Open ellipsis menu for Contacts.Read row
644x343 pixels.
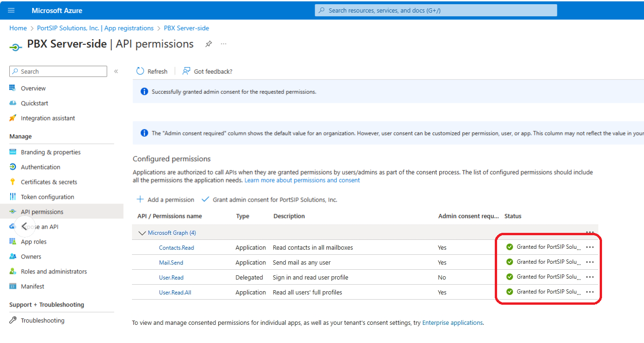(589, 247)
